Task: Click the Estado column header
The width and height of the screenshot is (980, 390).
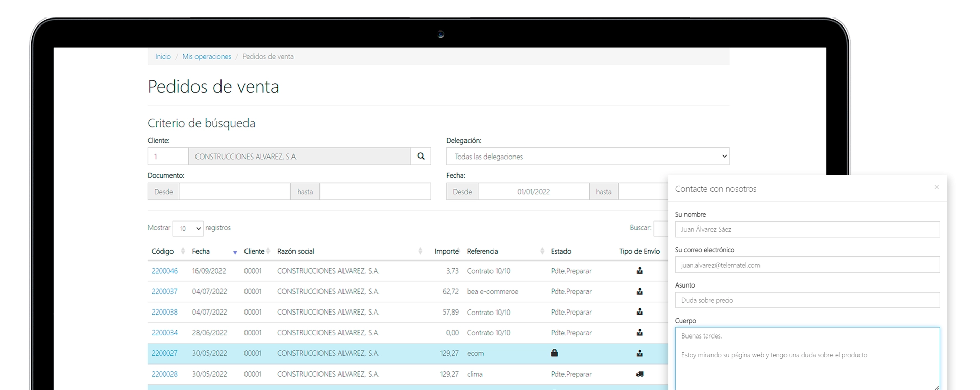Action: click(561, 251)
